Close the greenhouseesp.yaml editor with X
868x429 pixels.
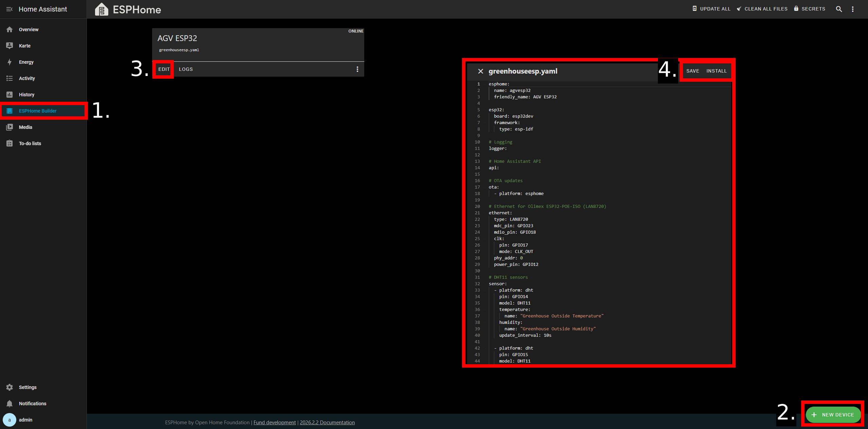[x=480, y=71]
